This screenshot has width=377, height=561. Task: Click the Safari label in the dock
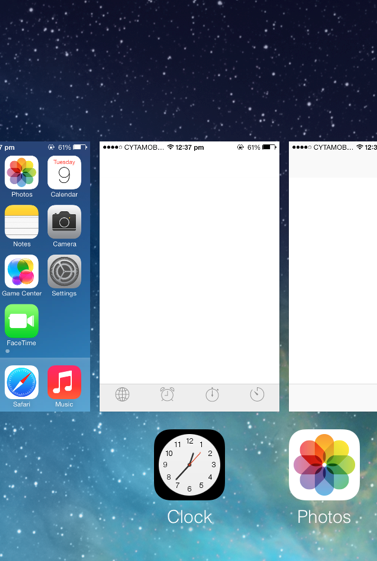pos(21,404)
